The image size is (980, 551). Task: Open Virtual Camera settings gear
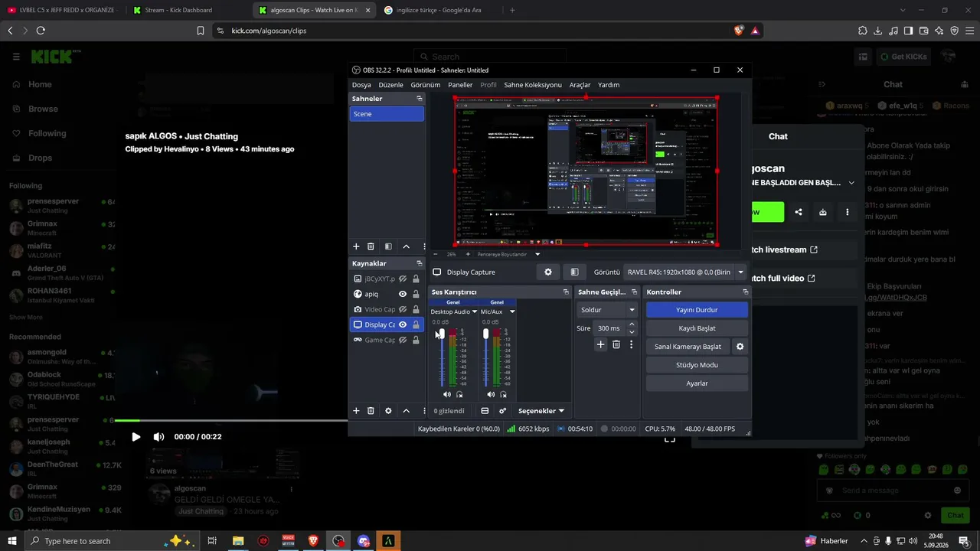point(740,347)
